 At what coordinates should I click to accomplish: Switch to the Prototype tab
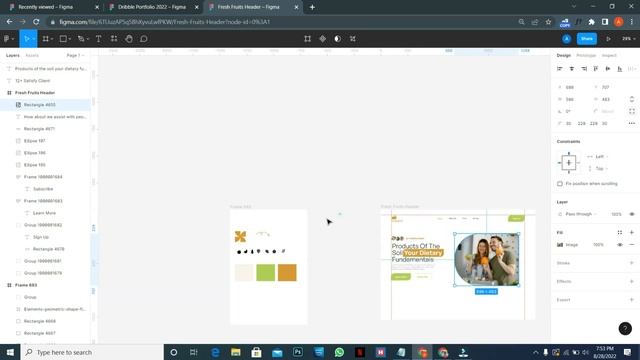tap(586, 55)
